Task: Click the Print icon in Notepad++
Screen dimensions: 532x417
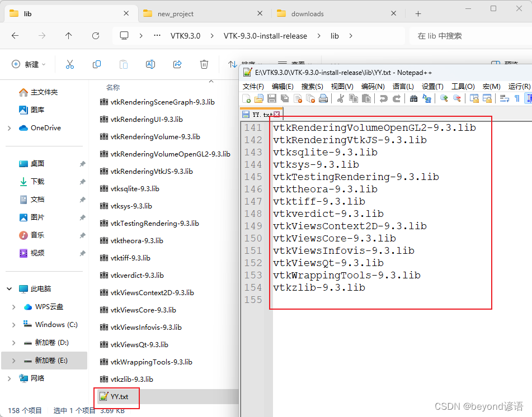Action: coord(322,98)
